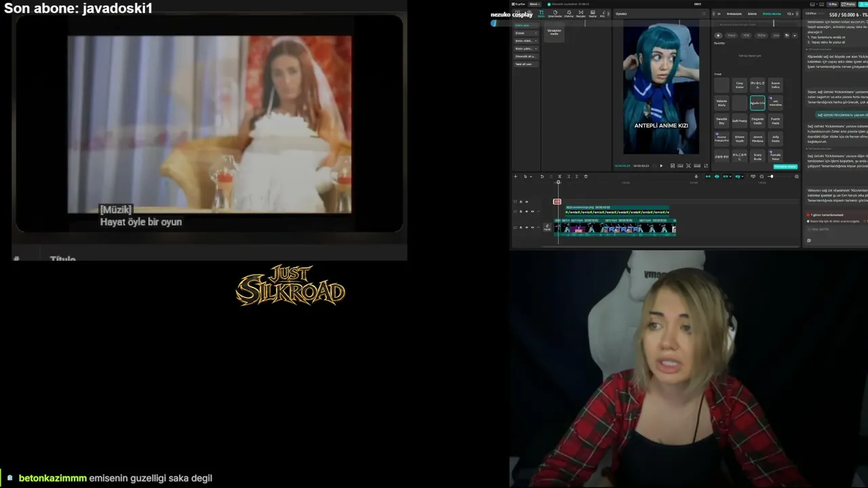868x488 pixels.
Task: Select Metin ekle in the sidebar
Action: coord(526,25)
